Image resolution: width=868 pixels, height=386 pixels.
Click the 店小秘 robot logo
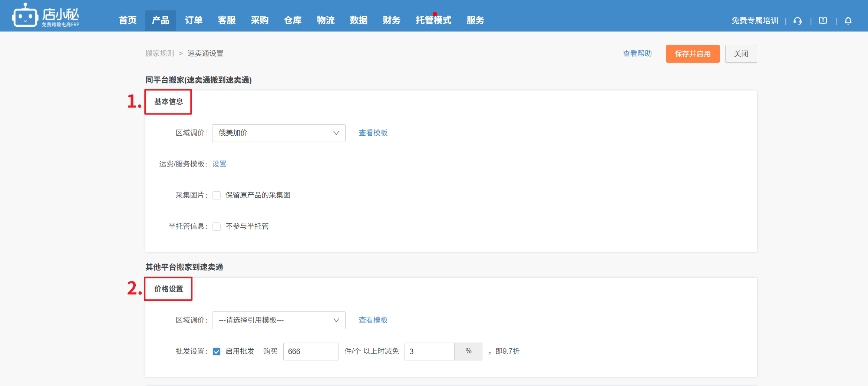(x=25, y=16)
